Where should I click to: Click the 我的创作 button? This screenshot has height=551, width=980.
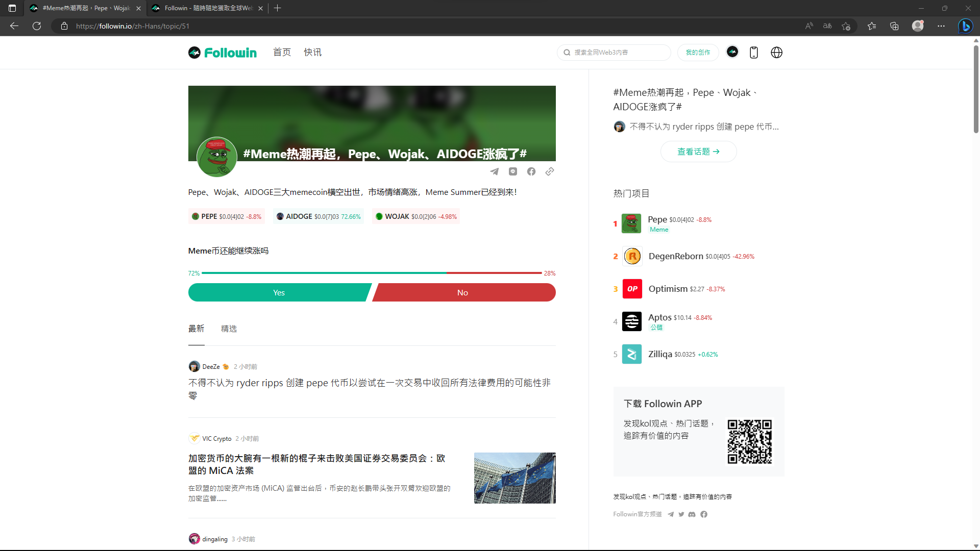pyautogui.click(x=698, y=53)
